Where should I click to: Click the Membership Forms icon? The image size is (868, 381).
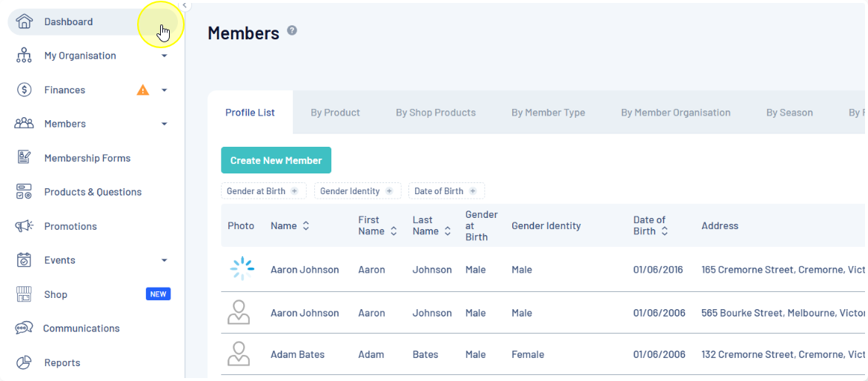tap(24, 158)
